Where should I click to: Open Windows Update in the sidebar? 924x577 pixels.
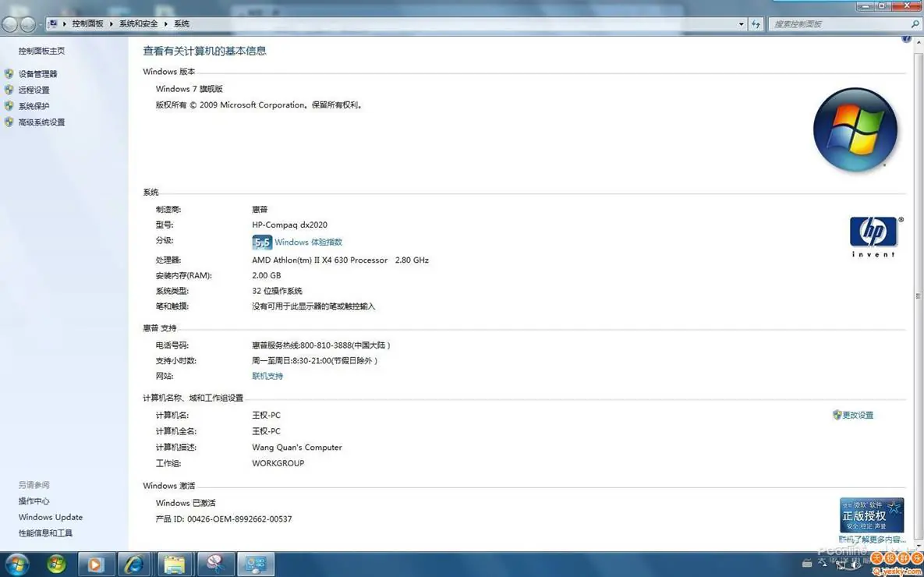[x=51, y=518]
